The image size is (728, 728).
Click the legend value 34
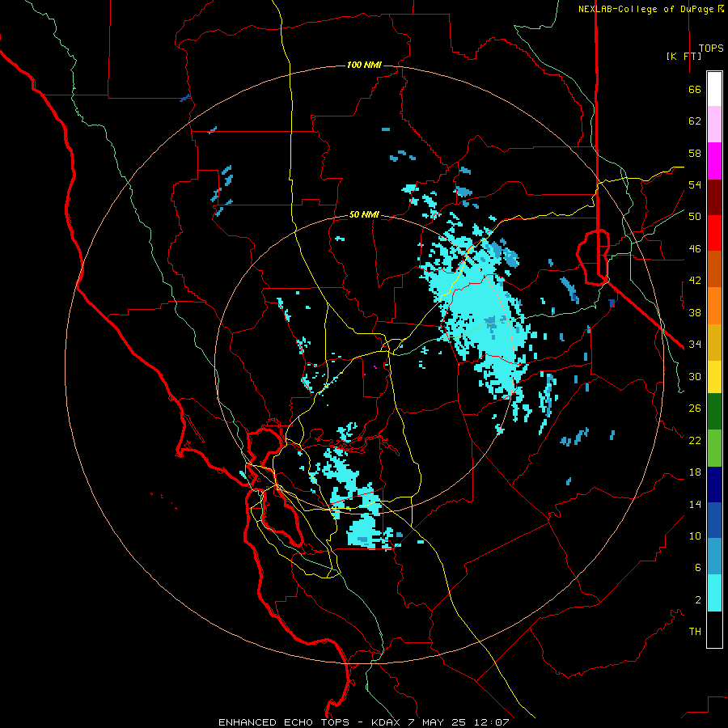pos(695,344)
